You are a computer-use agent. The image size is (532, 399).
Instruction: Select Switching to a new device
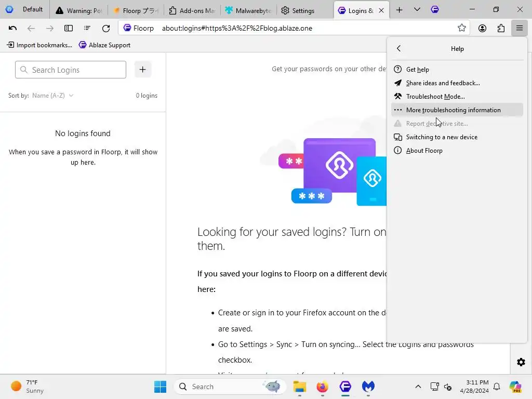click(x=457, y=137)
